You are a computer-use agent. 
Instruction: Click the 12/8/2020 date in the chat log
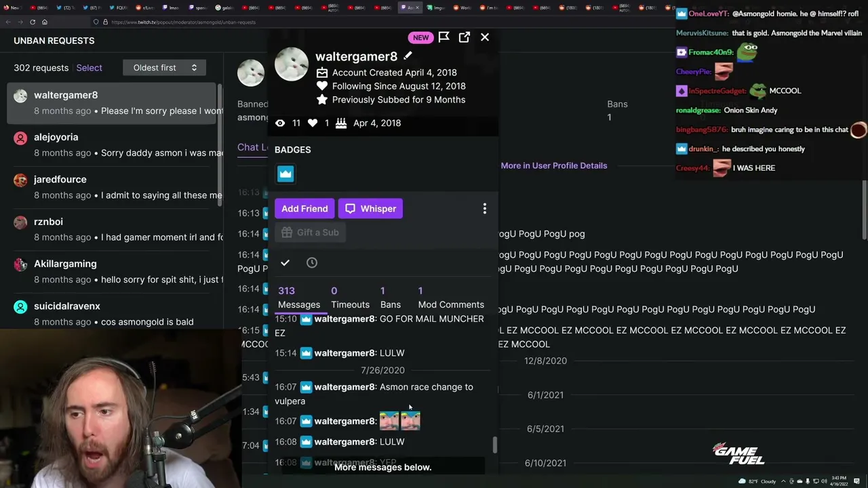[545, 361]
